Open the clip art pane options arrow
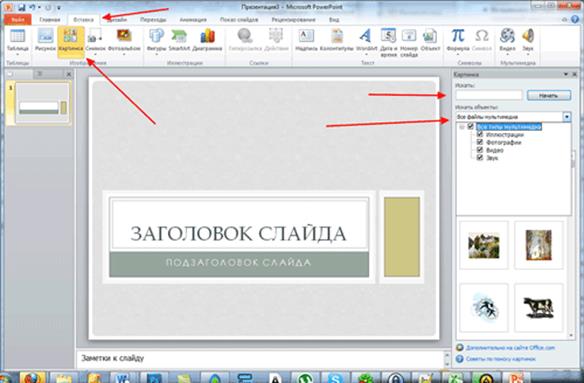The height and width of the screenshot is (383, 584). (x=565, y=75)
